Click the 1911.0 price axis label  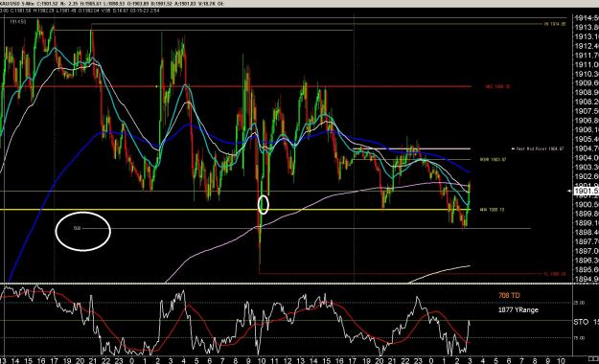pyautogui.click(x=587, y=64)
